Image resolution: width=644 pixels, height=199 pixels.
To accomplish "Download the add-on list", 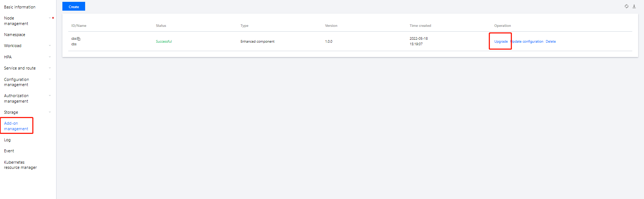I will pyautogui.click(x=634, y=6).
